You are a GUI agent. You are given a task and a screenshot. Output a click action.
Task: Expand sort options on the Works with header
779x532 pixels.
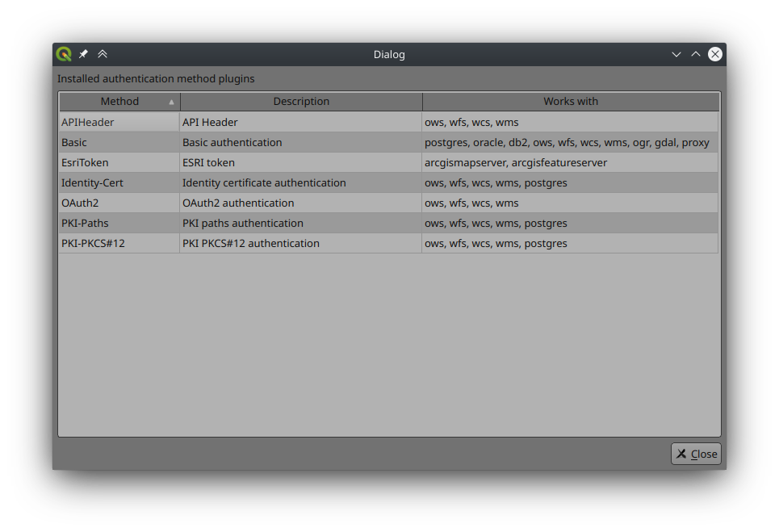[x=570, y=102]
